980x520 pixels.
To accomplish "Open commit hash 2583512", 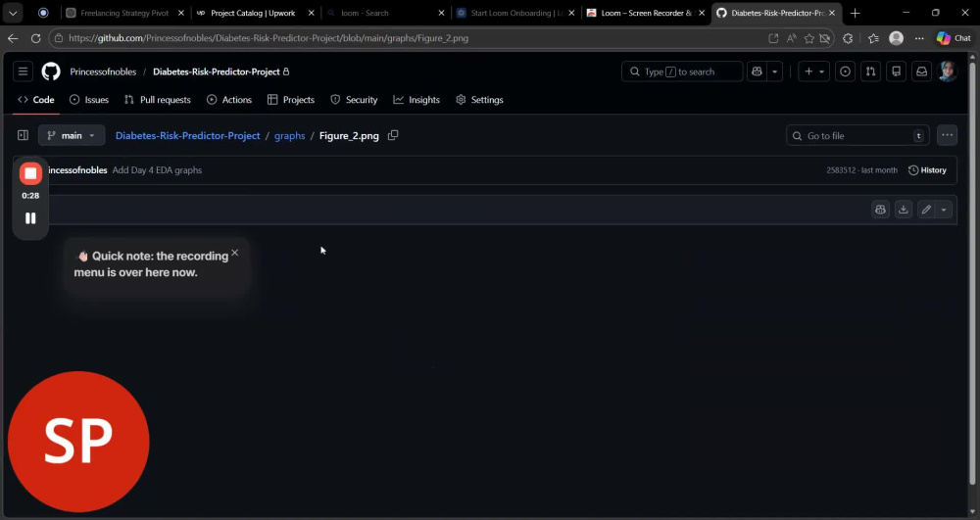I will [x=841, y=170].
